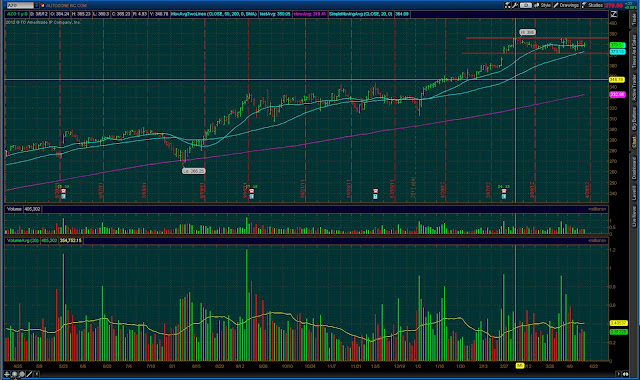Click the fastAvg value label

click(x=275, y=14)
